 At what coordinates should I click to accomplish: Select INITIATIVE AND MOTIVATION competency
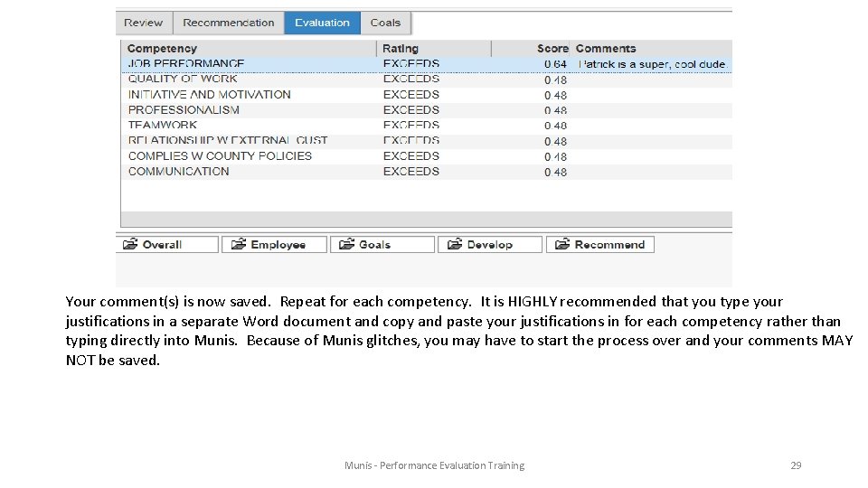(x=427, y=95)
